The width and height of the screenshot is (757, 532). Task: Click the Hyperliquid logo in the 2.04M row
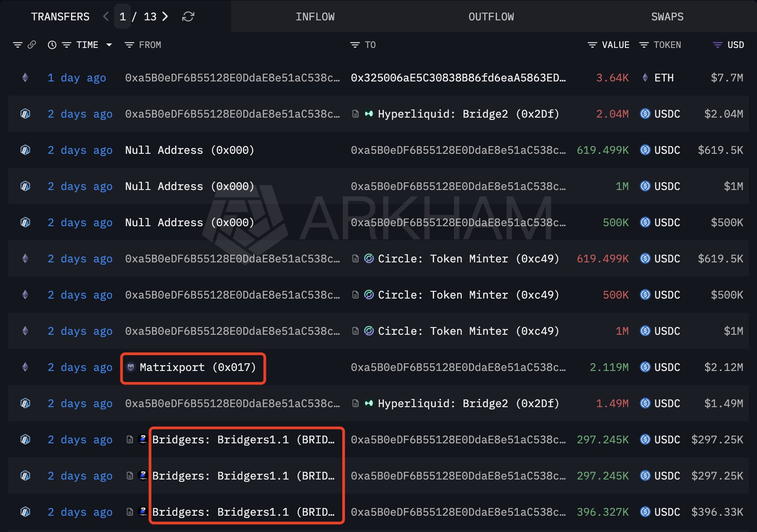(369, 114)
